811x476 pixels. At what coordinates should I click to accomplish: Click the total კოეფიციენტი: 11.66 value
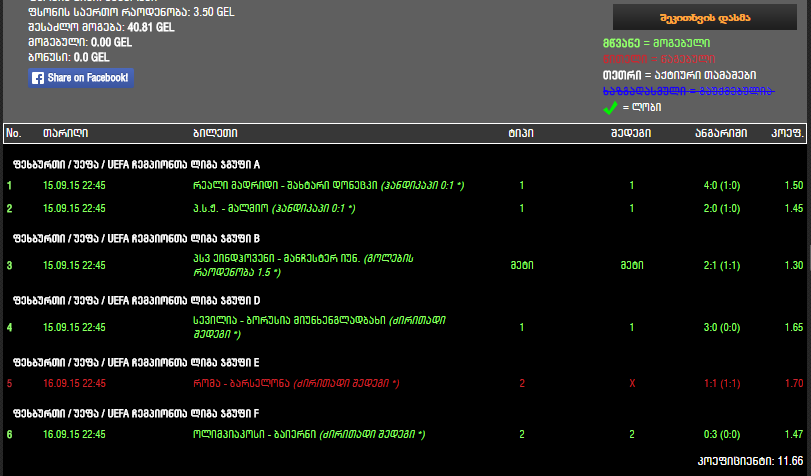[750, 461]
